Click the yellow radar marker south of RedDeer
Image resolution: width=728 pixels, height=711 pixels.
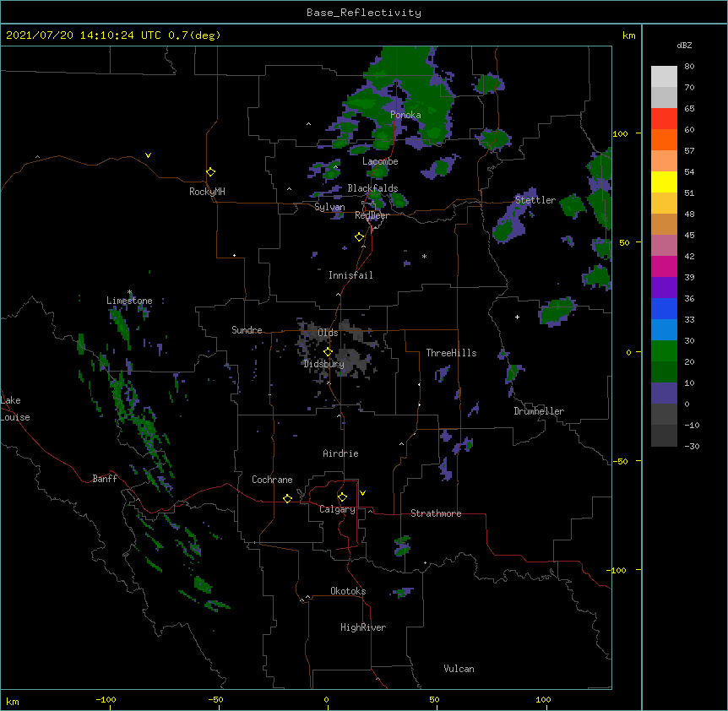click(359, 237)
